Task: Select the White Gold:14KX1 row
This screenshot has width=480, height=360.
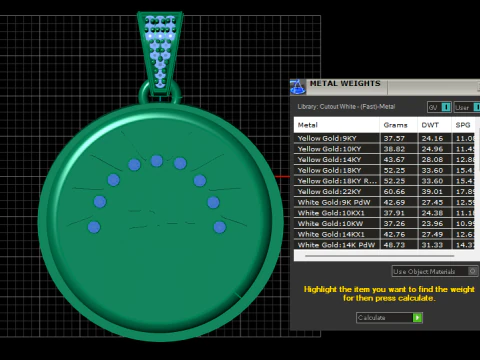Action: pyautogui.click(x=384, y=234)
